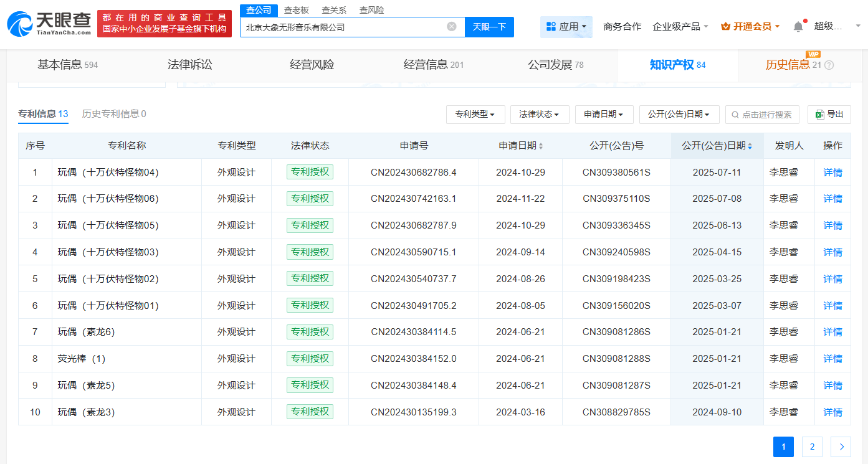This screenshot has height=464, width=868.
Task: Sort by 申请日期 column arrows
Action: click(541, 146)
